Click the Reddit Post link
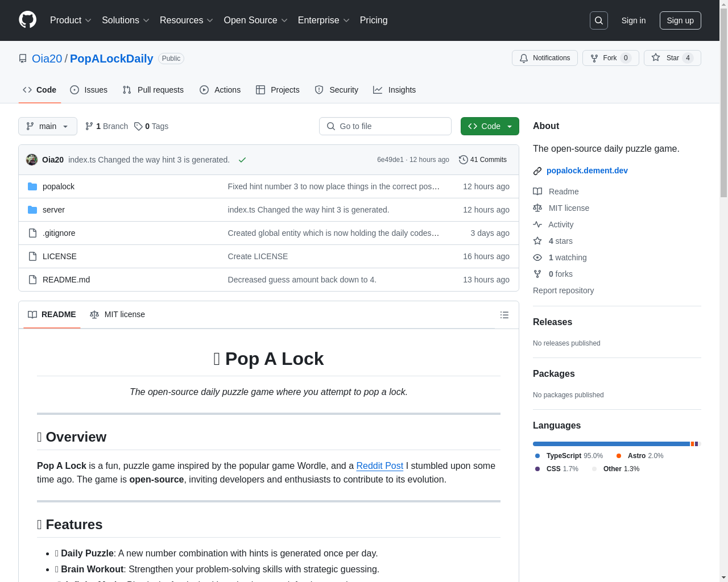Image resolution: width=728 pixels, height=582 pixels. 379,465
